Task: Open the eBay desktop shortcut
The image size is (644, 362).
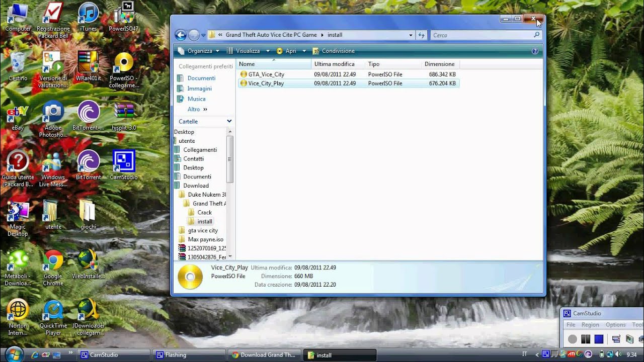Action: [x=18, y=116]
